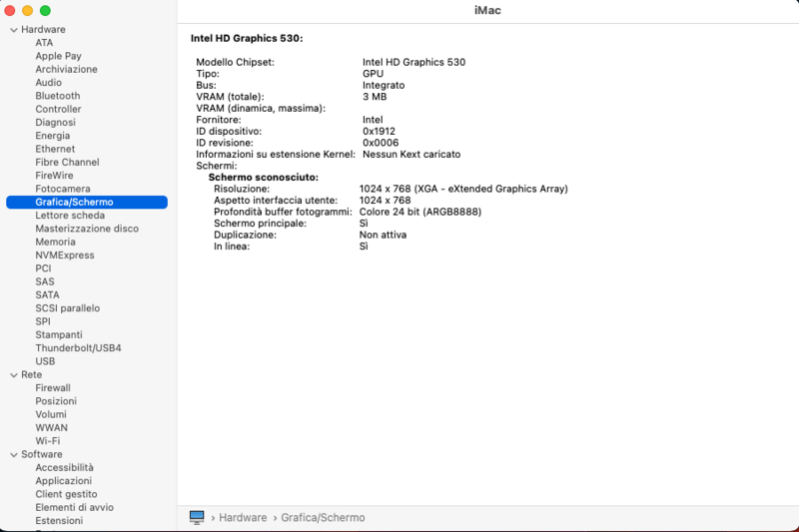Click the Non attiva duplication value
799x532 pixels.
384,235
